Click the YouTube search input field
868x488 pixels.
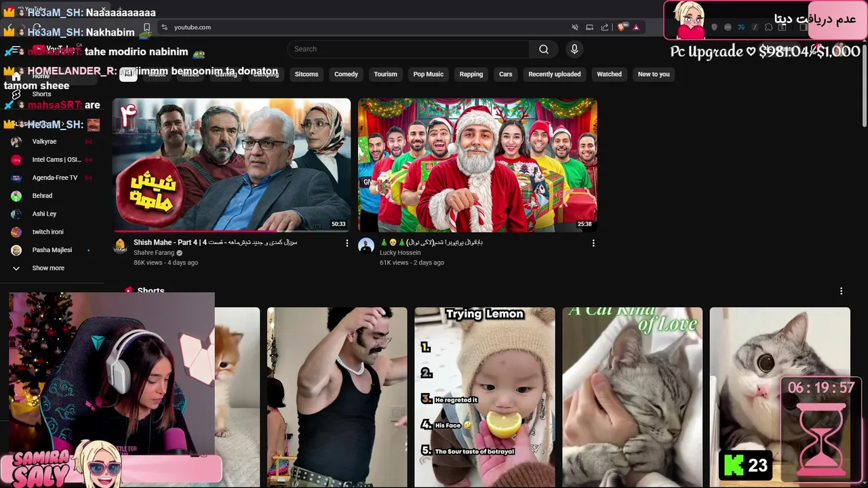pyautogui.click(x=408, y=49)
